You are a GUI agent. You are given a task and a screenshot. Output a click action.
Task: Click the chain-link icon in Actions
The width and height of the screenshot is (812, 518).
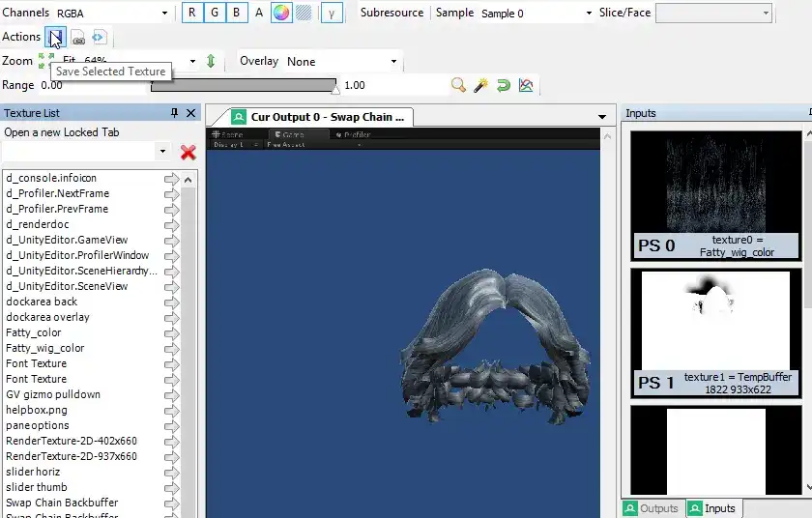(78, 38)
